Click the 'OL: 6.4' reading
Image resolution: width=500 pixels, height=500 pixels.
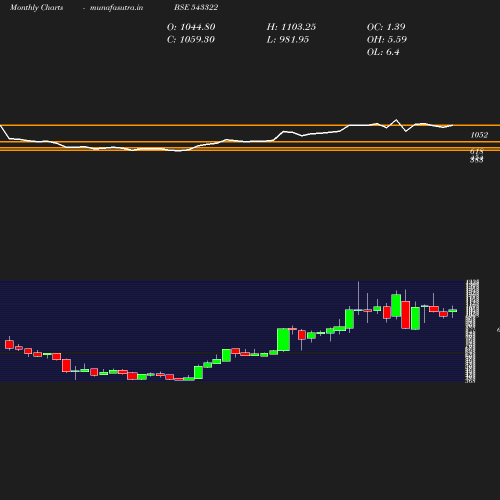[x=383, y=52]
